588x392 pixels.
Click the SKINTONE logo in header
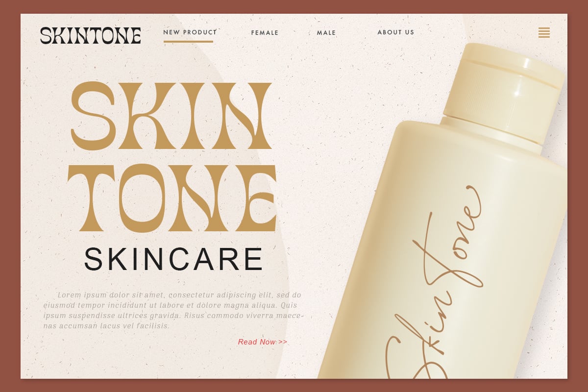coord(91,36)
